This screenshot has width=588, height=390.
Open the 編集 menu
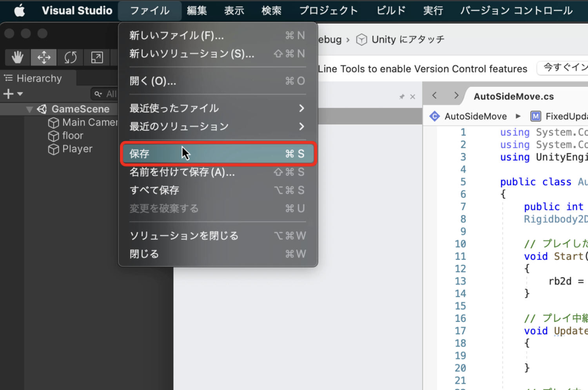tap(197, 11)
